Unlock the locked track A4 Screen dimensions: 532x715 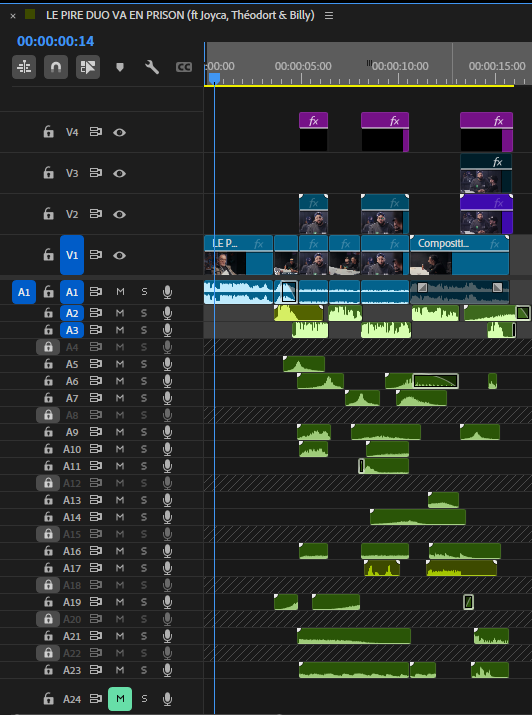click(x=48, y=347)
